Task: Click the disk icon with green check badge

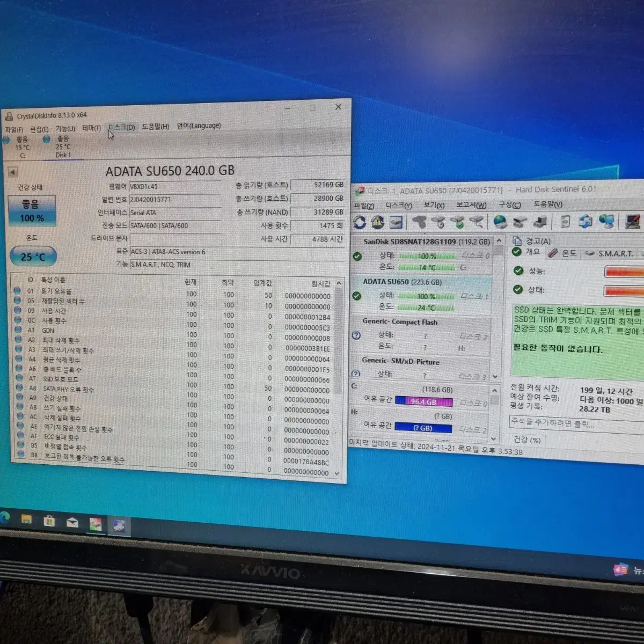Action: (458, 222)
